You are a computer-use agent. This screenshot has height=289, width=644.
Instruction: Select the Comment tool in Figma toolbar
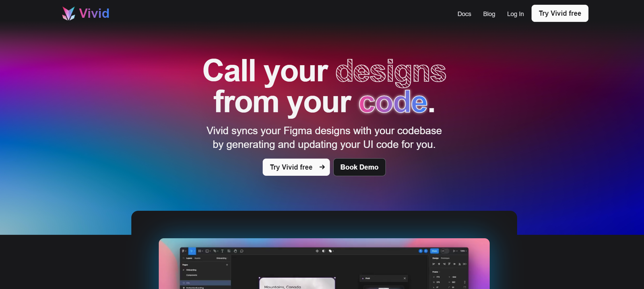click(x=242, y=251)
